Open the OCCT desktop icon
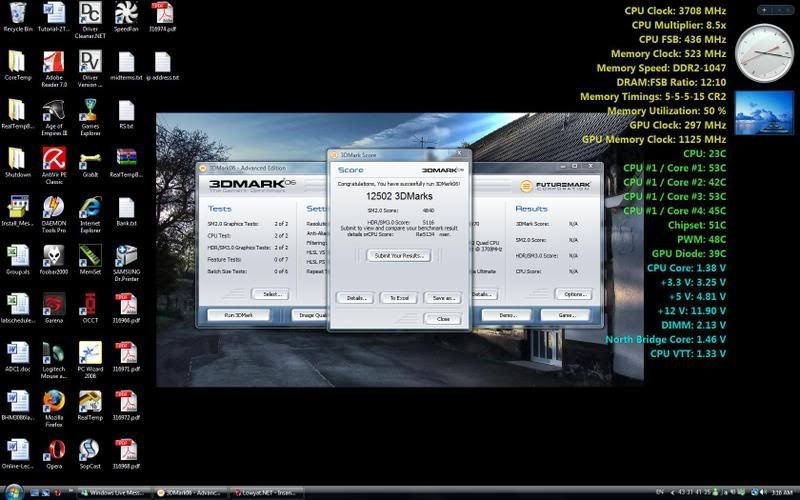The image size is (800, 500). [x=90, y=305]
